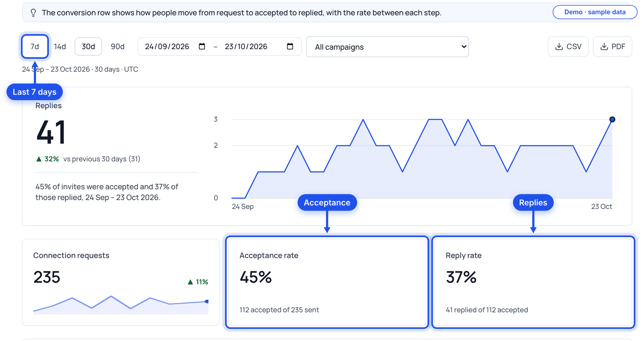
Task: Click the lightbulb tip icon
Action: [33, 13]
